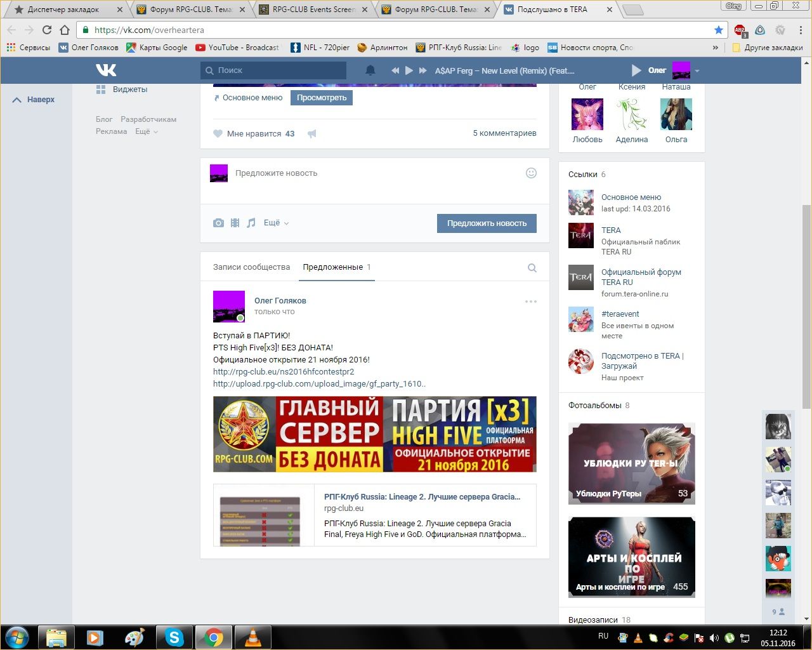Screen dimensions: 812x650
Task: Switch to Предложенные tab
Action: click(x=337, y=267)
